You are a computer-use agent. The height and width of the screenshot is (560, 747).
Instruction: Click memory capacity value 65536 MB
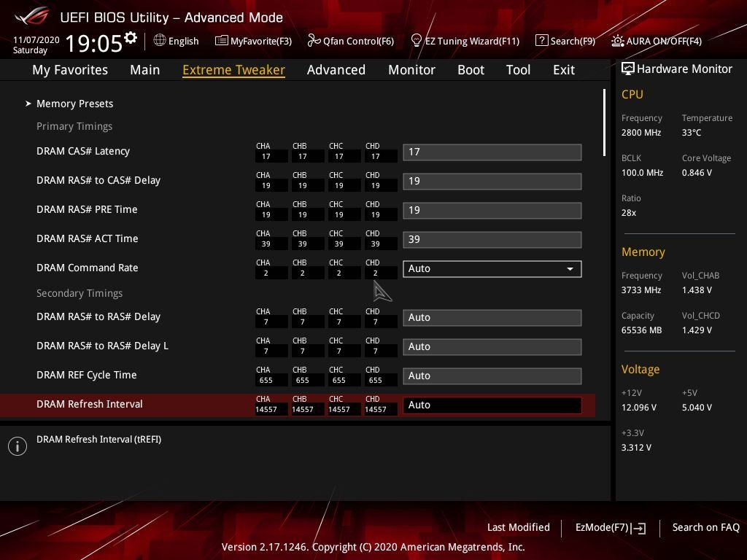pyautogui.click(x=641, y=330)
